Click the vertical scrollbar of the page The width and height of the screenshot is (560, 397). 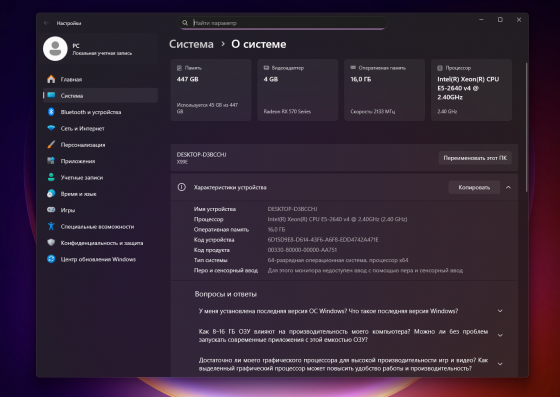(x=526, y=127)
